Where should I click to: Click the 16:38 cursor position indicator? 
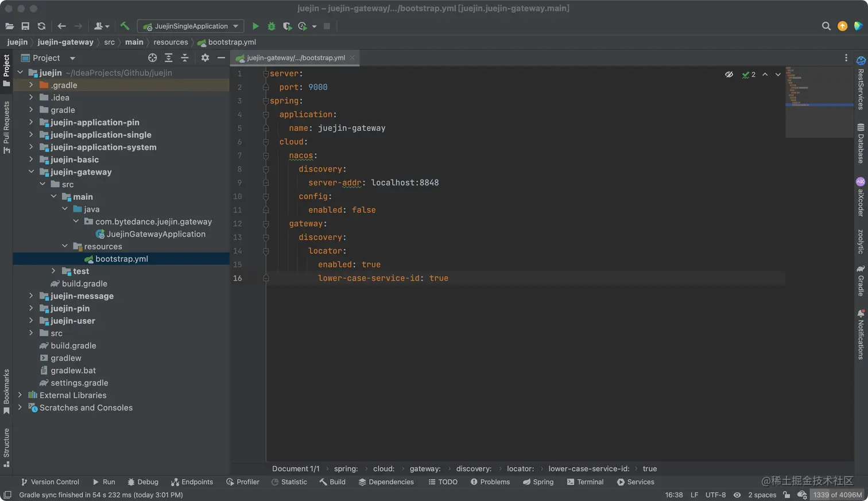coord(674,495)
